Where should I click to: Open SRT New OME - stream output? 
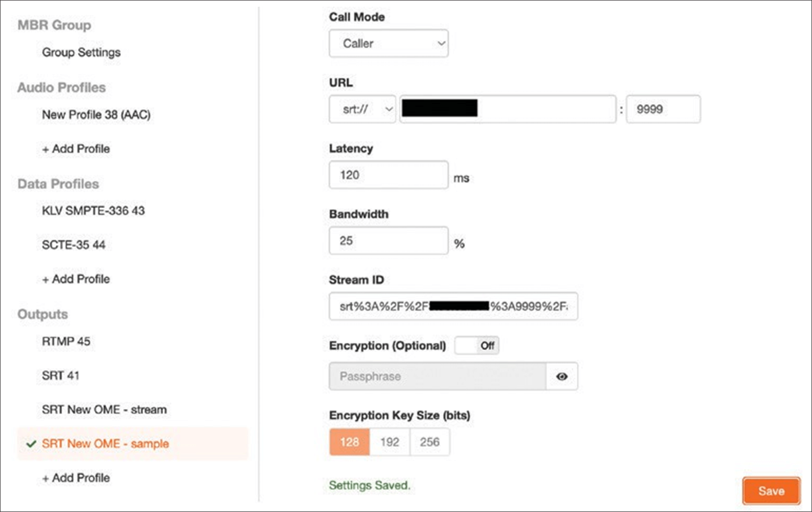coord(104,410)
